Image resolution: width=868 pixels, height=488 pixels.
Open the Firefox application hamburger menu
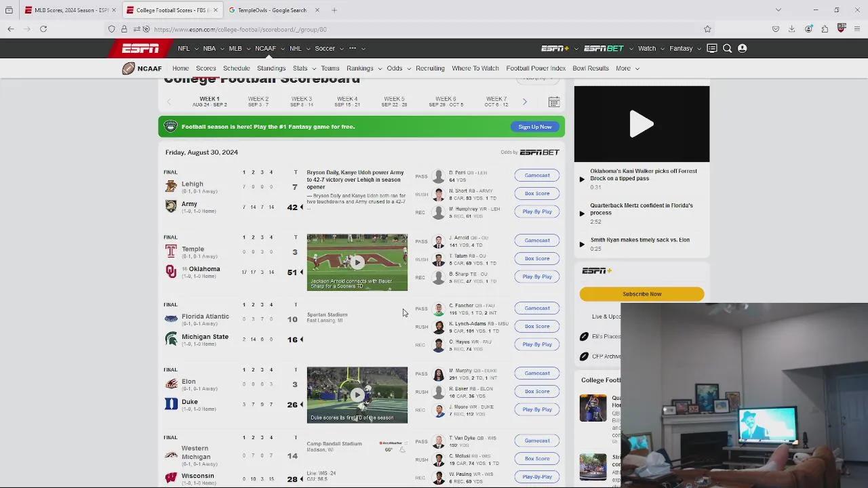858,29
